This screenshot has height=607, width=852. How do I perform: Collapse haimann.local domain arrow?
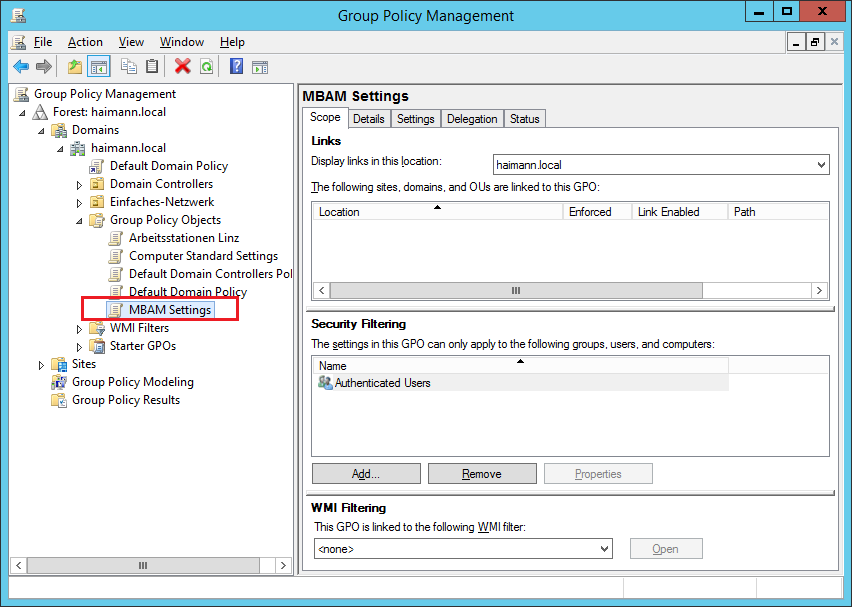click(x=60, y=149)
